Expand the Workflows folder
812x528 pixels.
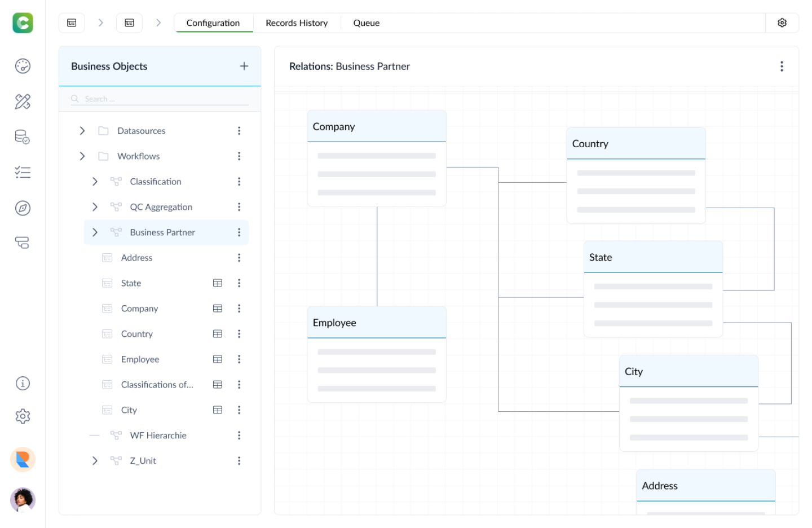click(x=82, y=156)
